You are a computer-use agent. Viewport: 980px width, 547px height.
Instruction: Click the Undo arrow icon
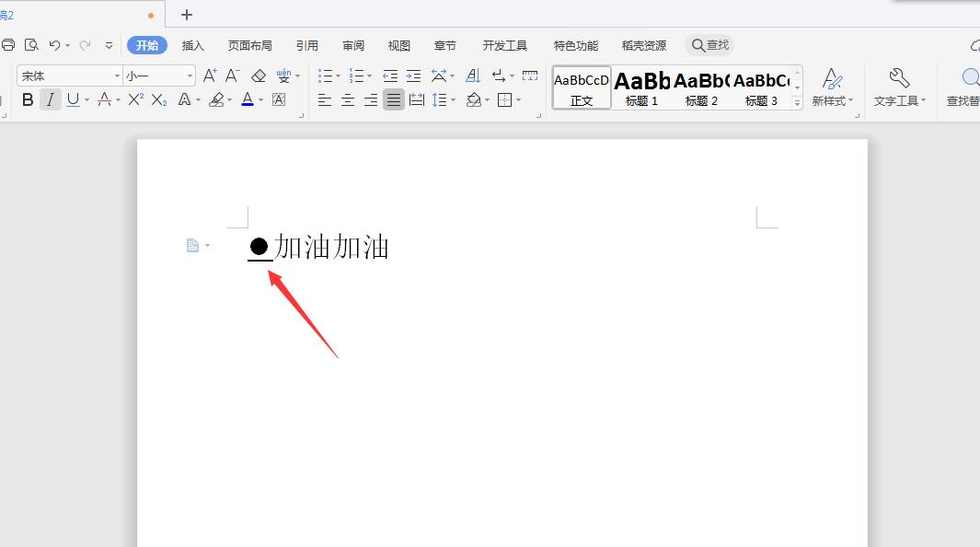click(x=56, y=43)
